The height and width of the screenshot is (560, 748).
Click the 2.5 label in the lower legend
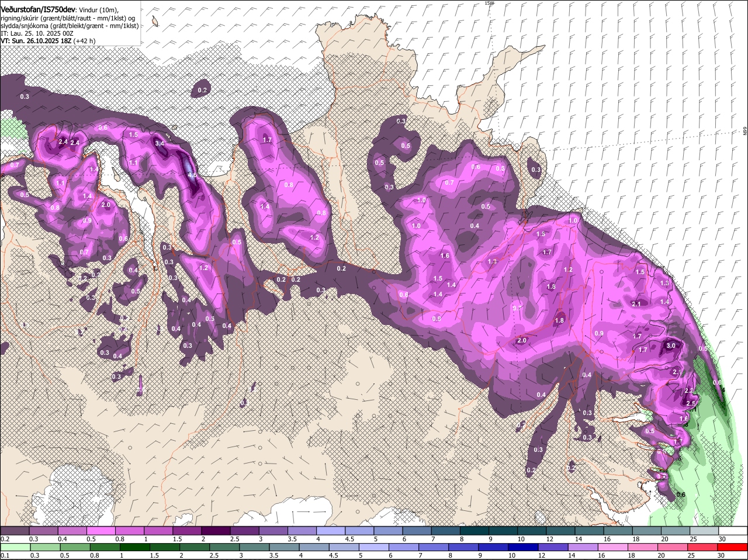pos(214,555)
